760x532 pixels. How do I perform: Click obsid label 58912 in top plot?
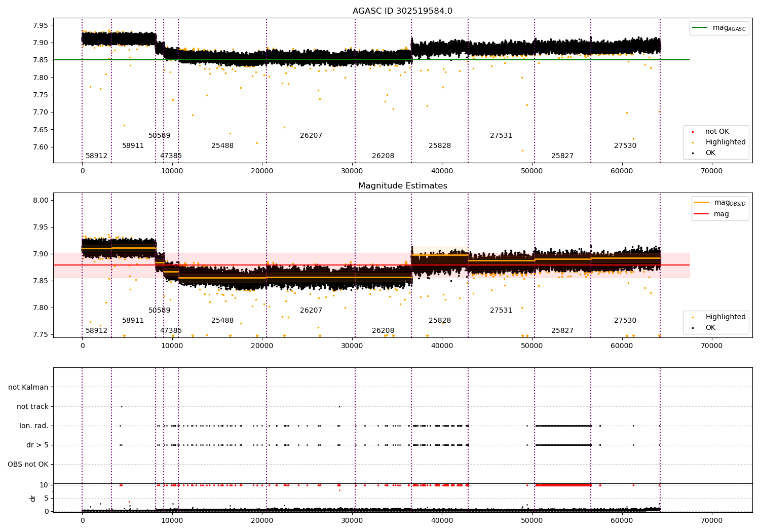click(x=96, y=156)
